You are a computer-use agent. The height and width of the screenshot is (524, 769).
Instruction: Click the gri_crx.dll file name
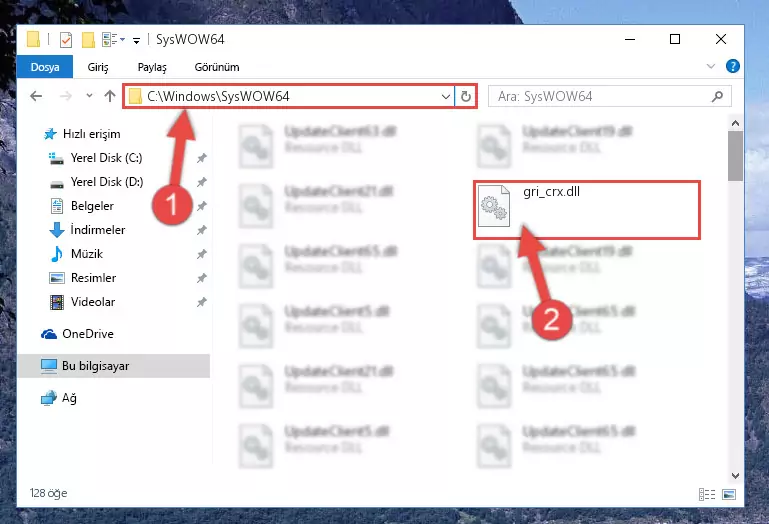[x=551, y=191]
